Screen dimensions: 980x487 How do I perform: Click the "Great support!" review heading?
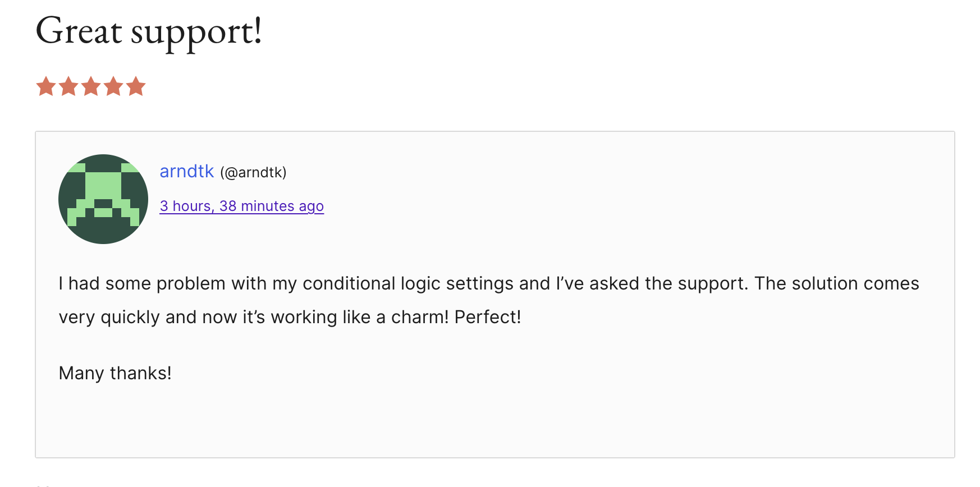149,31
